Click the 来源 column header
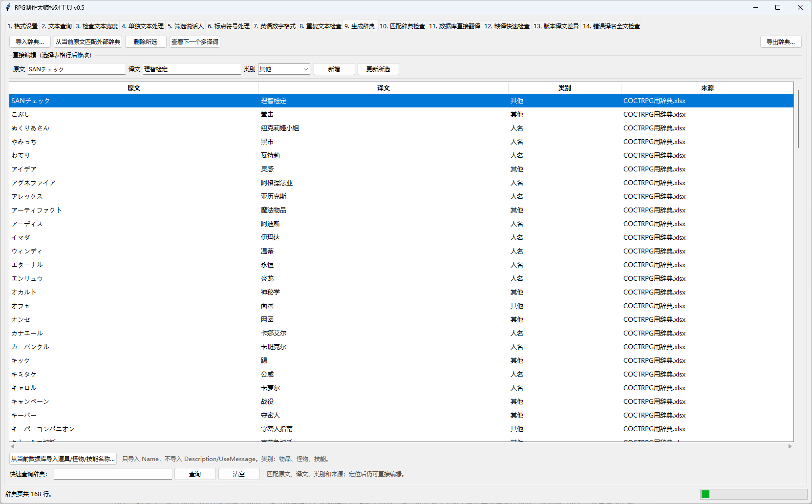Viewport: 812px width, 504px height. (x=707, y=88)
